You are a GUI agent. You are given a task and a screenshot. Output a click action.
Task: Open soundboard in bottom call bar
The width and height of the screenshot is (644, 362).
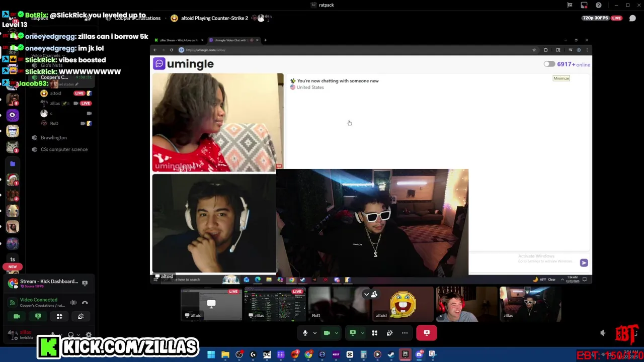[389, 333]
